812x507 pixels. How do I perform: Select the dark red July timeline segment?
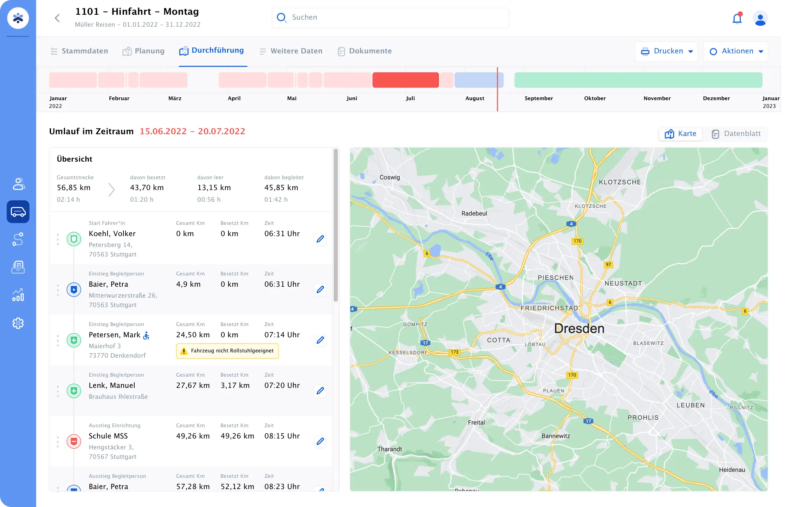tap(405, 80)
